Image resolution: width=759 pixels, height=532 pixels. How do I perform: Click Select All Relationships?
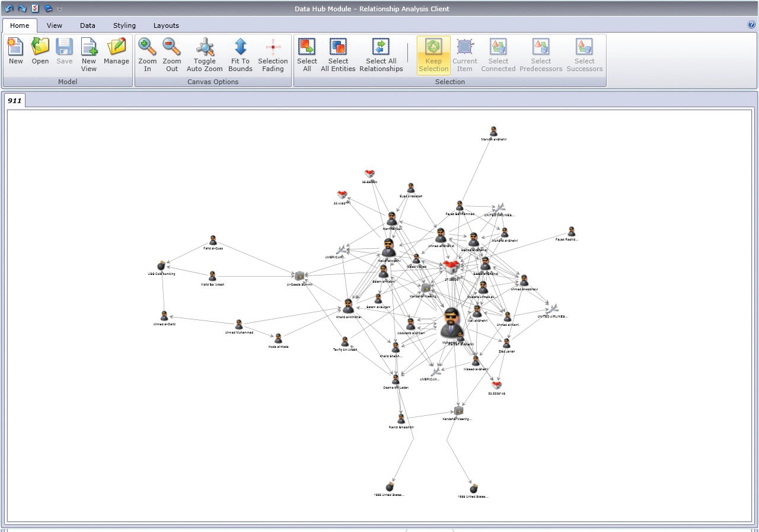[381, 53]
